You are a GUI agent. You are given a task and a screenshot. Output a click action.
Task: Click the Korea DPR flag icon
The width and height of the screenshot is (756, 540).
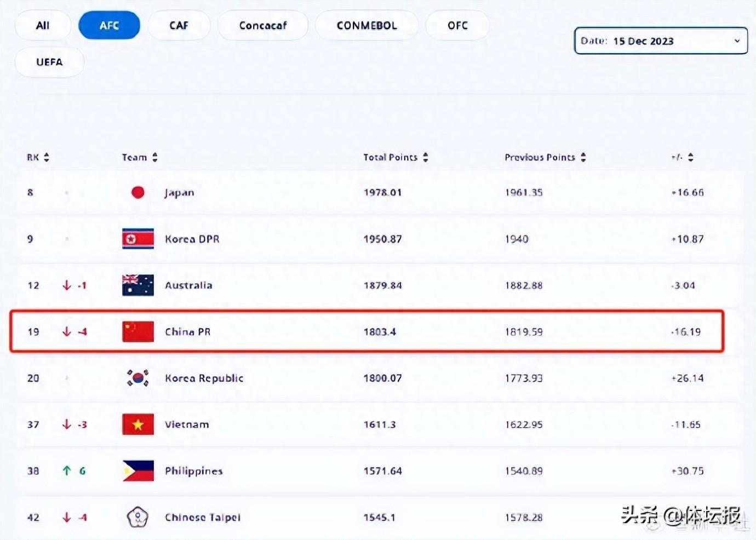point(138,239)
